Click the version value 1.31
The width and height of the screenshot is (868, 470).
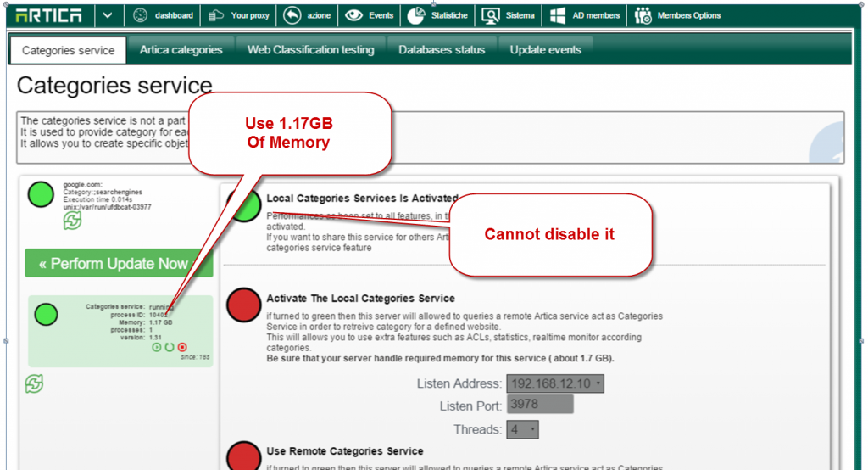pos(155,337)
